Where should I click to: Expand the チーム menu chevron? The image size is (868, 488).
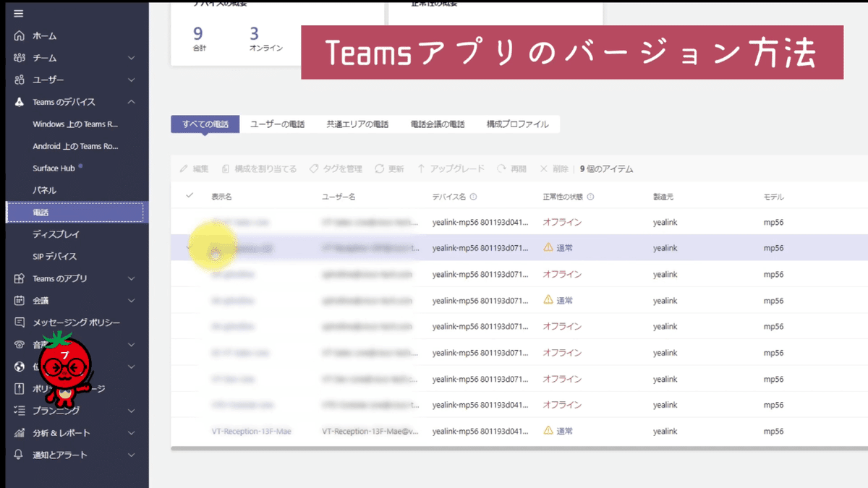[x=131, y=58]
